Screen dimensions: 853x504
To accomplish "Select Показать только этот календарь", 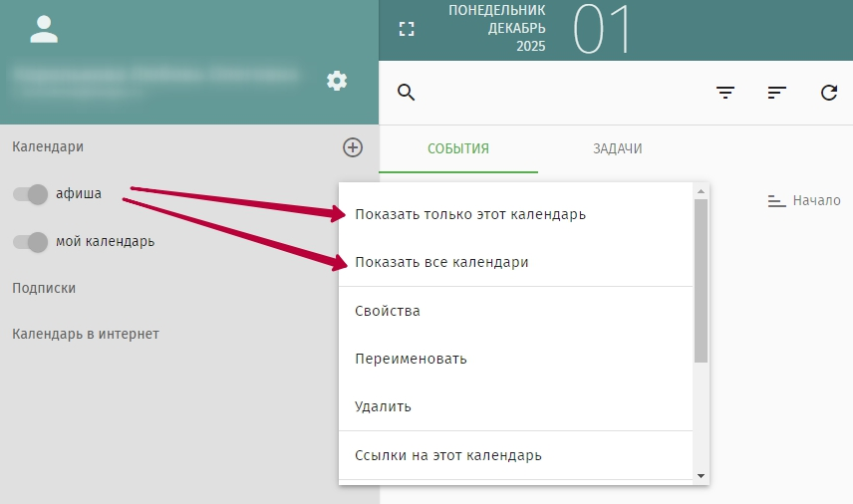I will [470, 214].
